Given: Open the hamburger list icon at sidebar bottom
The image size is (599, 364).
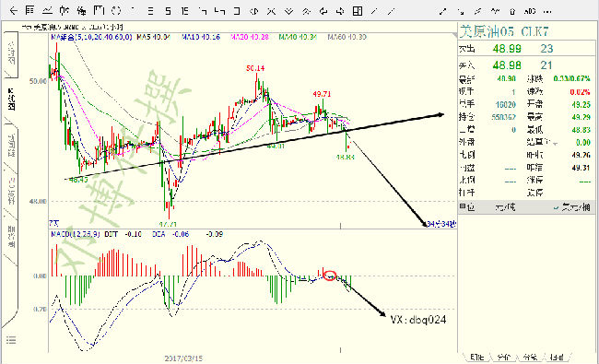Looking at the screenshot, I should (x=11, y=339).
